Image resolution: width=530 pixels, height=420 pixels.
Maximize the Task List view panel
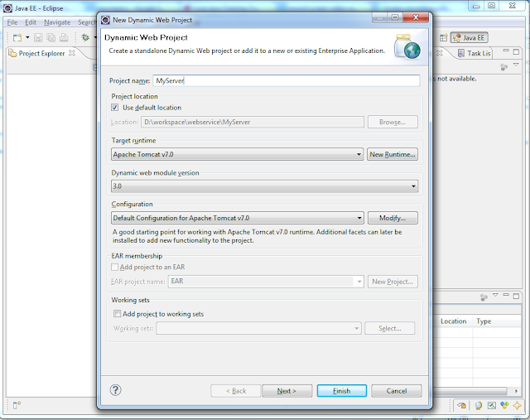516,51
